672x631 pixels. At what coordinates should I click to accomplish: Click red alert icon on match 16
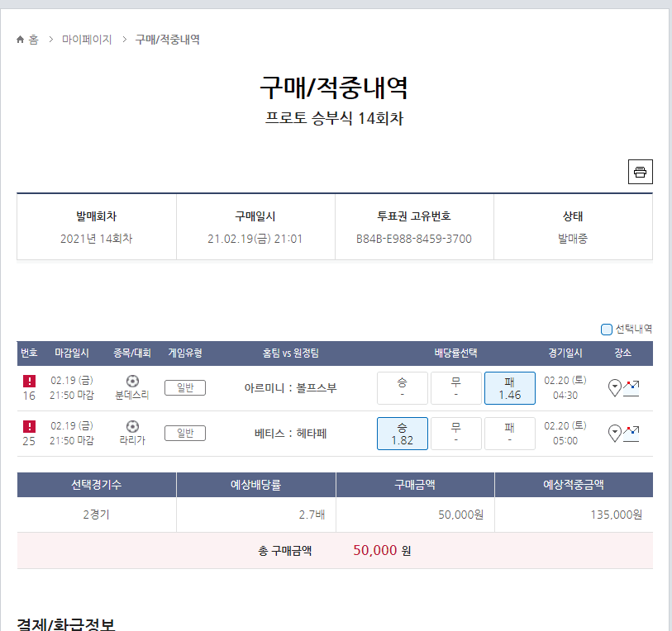29,381
